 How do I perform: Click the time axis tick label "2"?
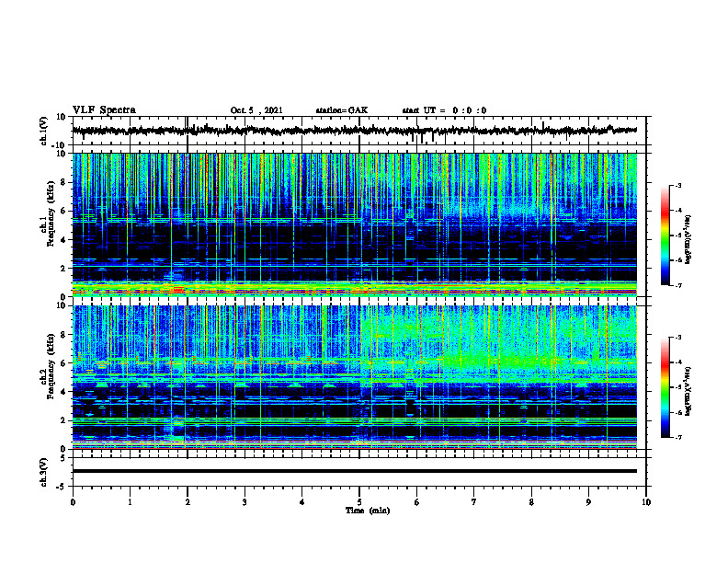pos(188,502)
